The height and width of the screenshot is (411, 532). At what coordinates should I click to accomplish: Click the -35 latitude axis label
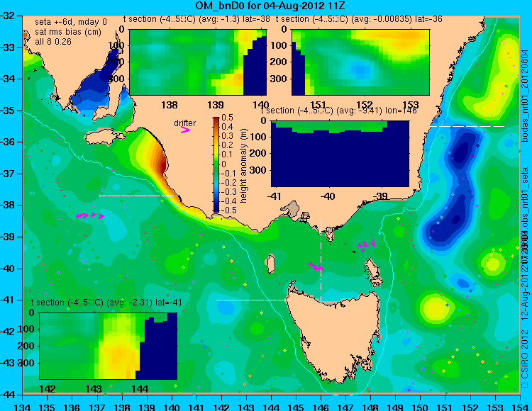point(8,111)
